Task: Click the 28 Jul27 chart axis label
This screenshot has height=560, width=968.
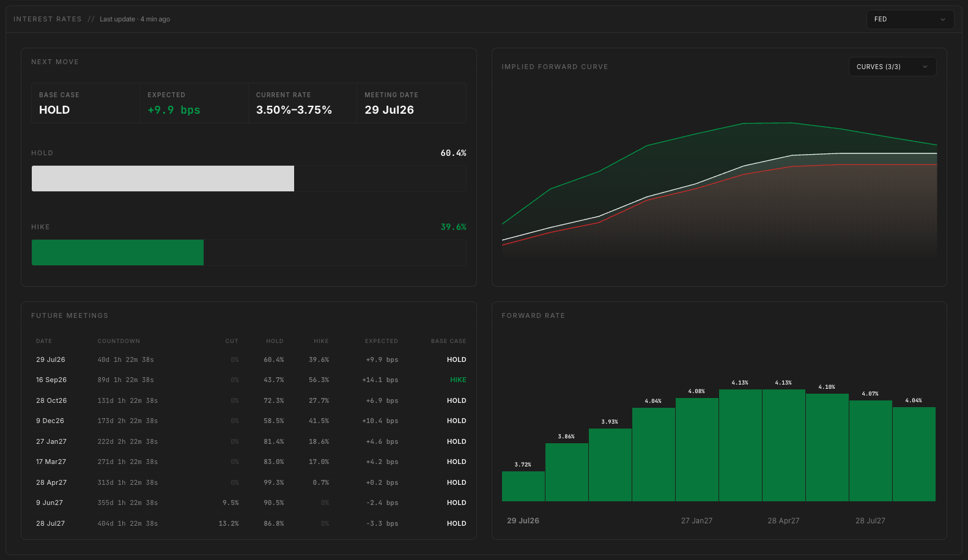Action: click(x=871, y=521)
